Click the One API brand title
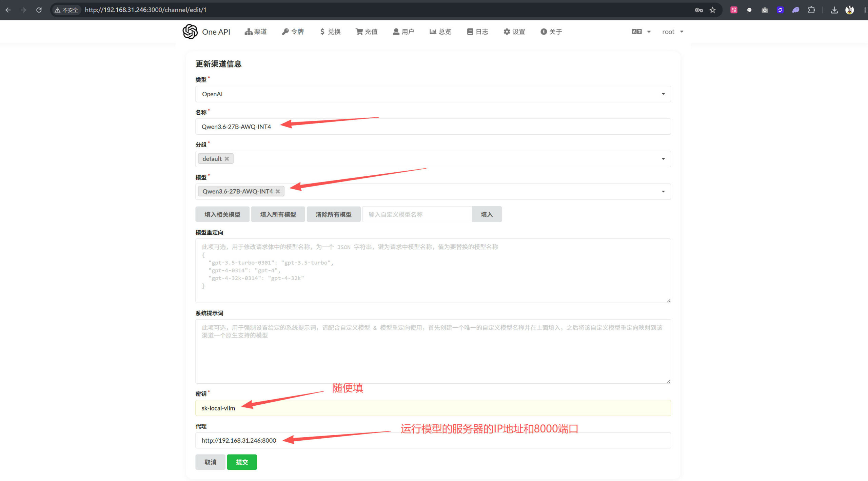868x481 pixels. (216, 32)
